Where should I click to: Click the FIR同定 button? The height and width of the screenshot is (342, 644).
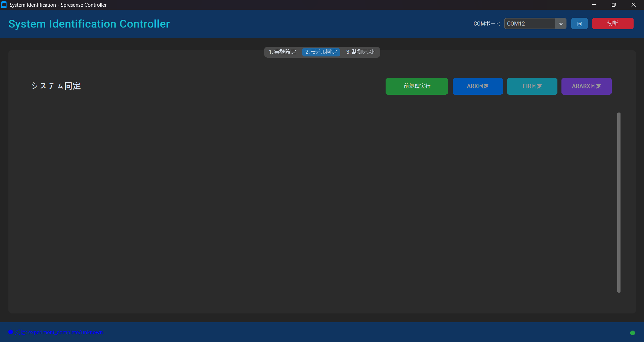click(x=532, y=86)
